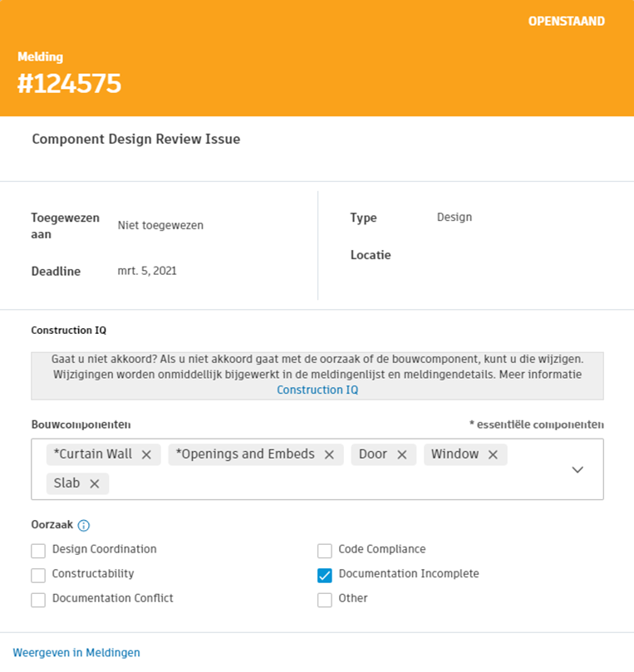Check the Constructability option
The width and height of the screenshot is (634, 672).
pos(38,575)
